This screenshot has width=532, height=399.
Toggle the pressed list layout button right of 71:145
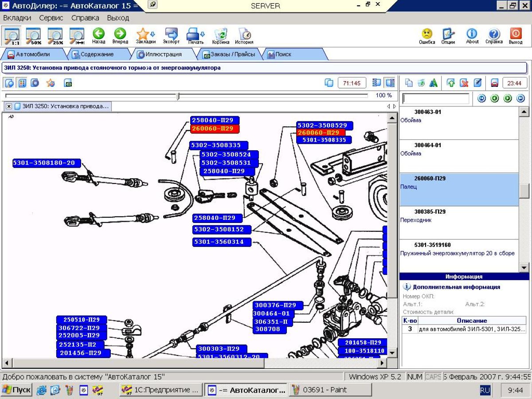[390, 83]
